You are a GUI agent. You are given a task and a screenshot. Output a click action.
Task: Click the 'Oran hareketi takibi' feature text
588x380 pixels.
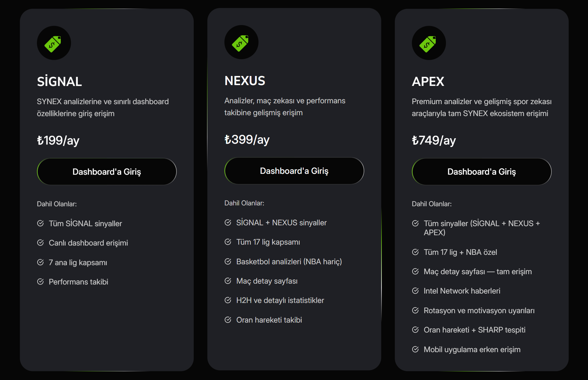(269, 320)
